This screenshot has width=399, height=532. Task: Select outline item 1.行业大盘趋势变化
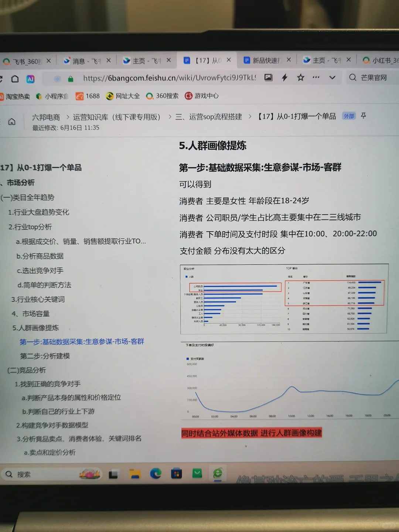[39, 212]
